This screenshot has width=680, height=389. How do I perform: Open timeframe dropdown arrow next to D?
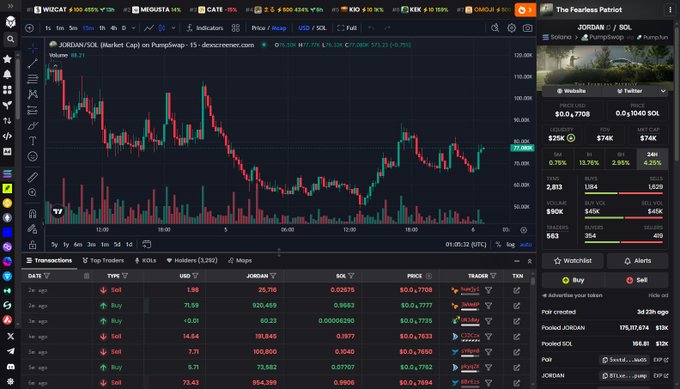(133, 28)
